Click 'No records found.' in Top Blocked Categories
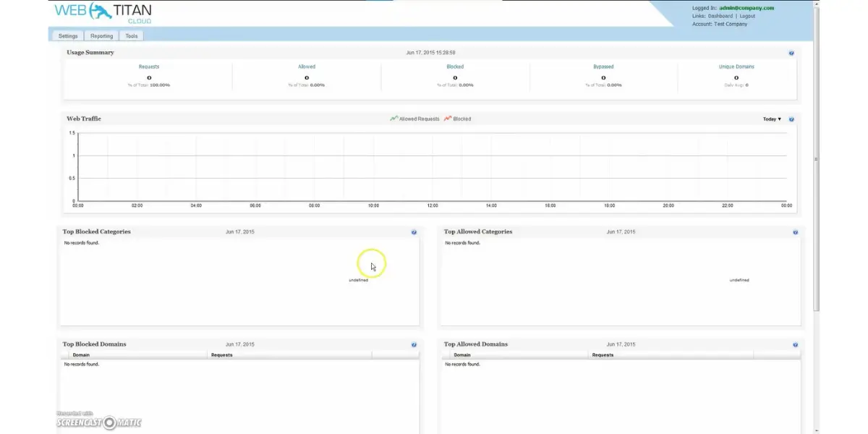Viewport: 868px width, 434px height. coord(81,243)
